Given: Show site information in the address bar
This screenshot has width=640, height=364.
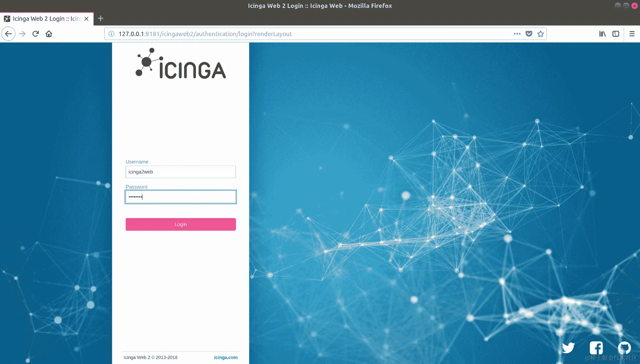Looking at the screenshot, I should point(112,34).
